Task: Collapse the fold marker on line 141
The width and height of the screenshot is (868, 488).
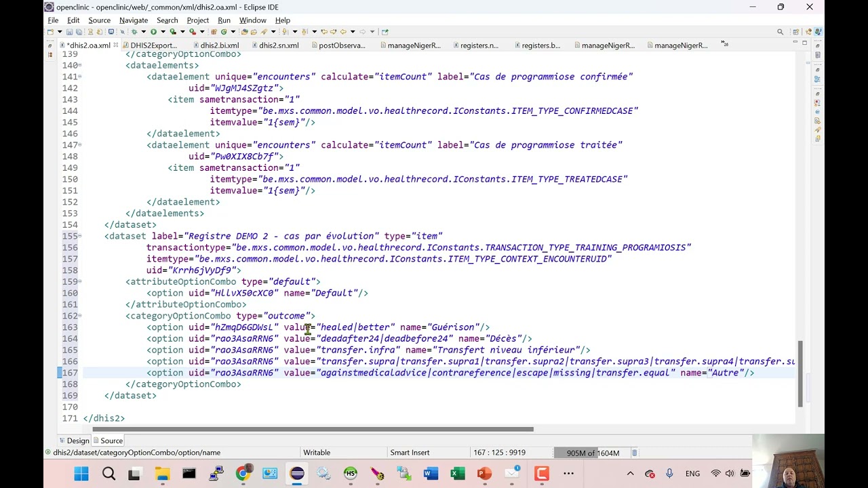Action: (80, 77)
